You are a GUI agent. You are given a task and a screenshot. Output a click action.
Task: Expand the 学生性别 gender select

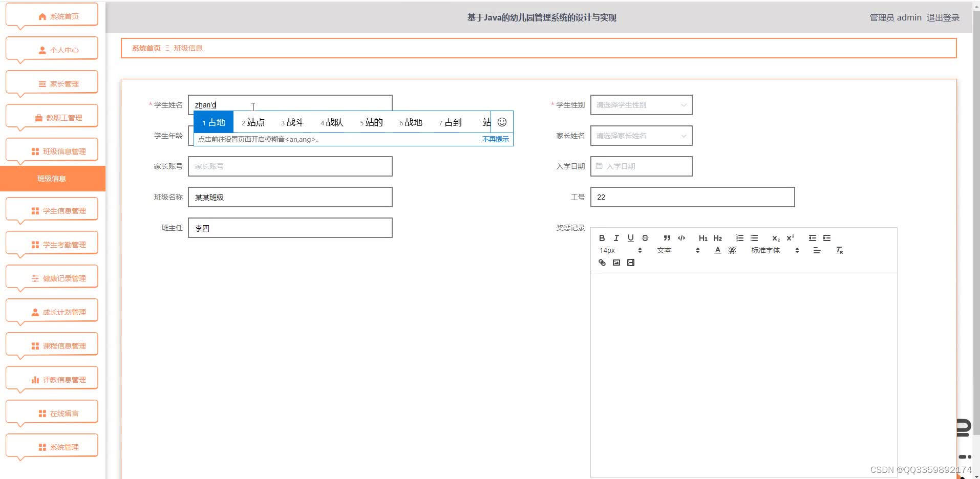[641, 105]
